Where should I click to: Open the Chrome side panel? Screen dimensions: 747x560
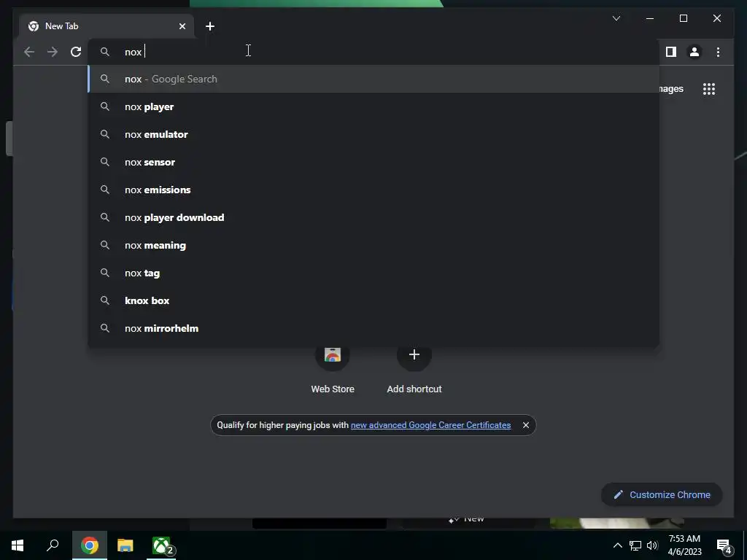(x=671, y=52)
